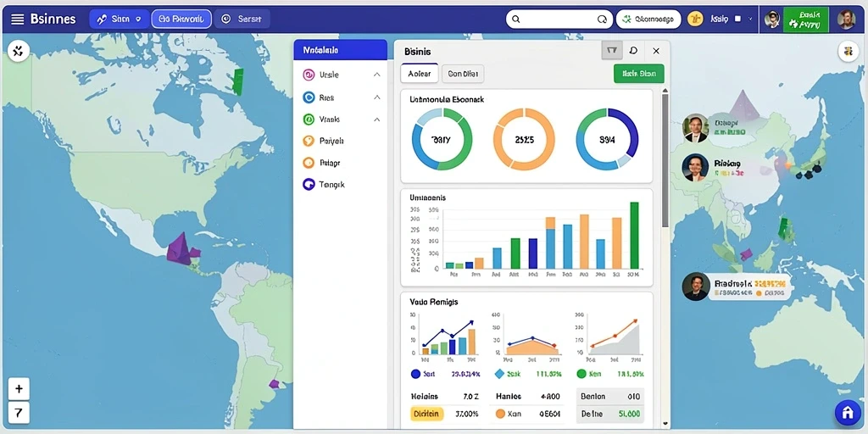The image size is (868, 434).
Task: Collapse the Rres section chevron
Action: 377,97
